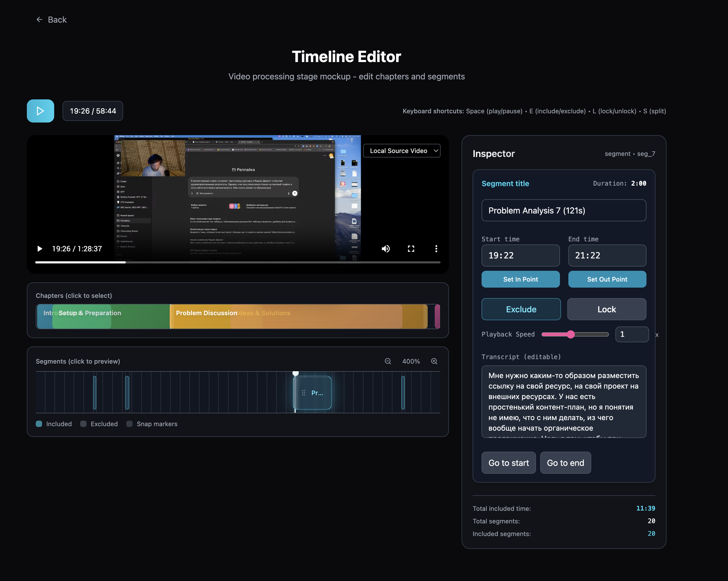728x581 pixels.
Task: Mute the video using speaker icon
Action: click(x=386, y=249)
